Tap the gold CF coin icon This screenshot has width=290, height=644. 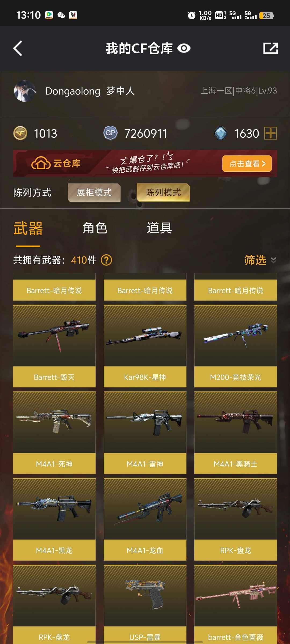pyautogui.click(x=20, y=133)
